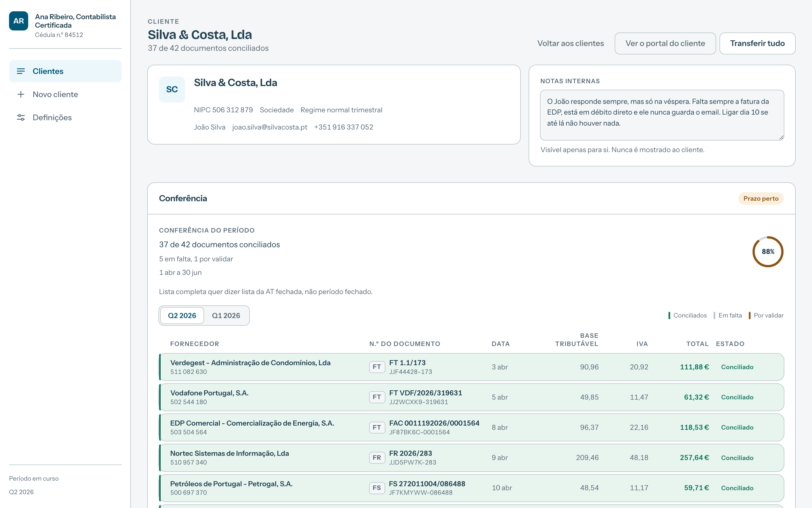Click the total 61,32 € value
The height and width of the screenshot is (508, 812).
point(696,397)
